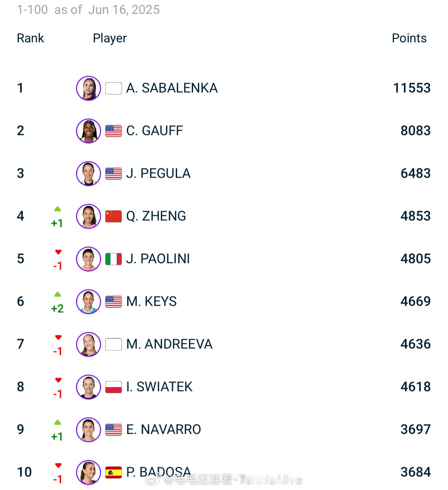Open the I. SWIATEK player name link
The width and height of the screenshot is (448, 490).
[x=159, y=387]
